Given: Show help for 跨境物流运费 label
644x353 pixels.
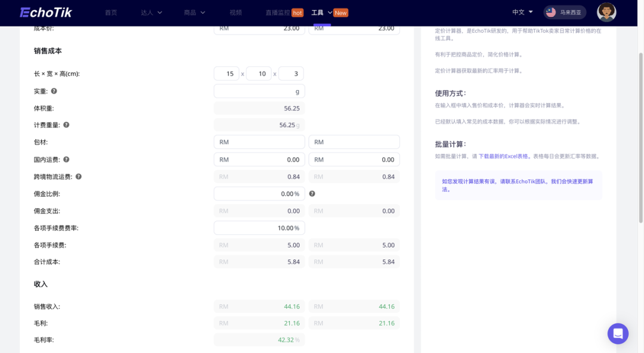Looking at the screenshot, I should (x=79, y=176).
